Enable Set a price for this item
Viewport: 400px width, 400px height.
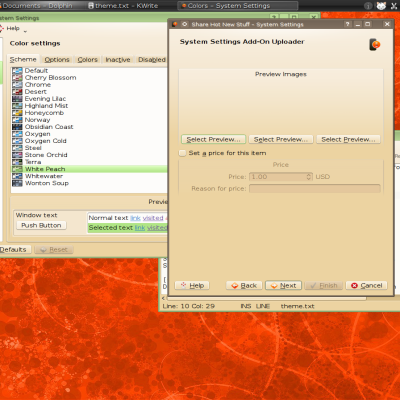[x=182, y=153]
